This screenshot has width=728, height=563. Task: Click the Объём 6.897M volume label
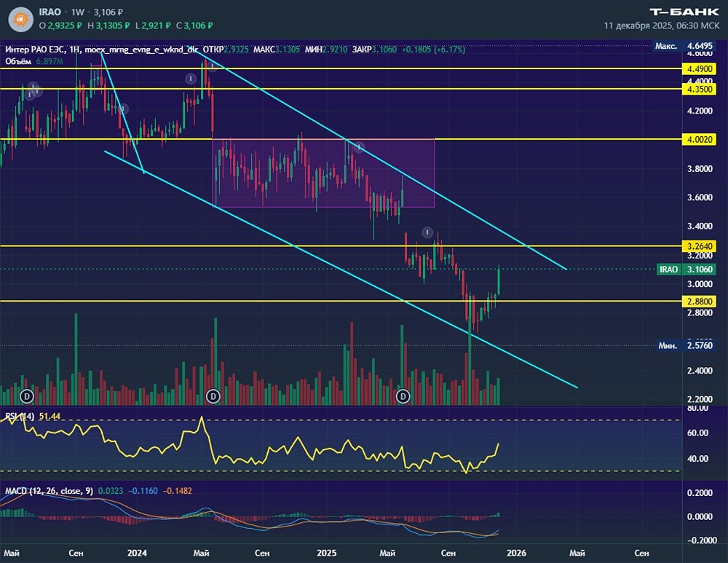pyautogui.click(x=34, y=61)
